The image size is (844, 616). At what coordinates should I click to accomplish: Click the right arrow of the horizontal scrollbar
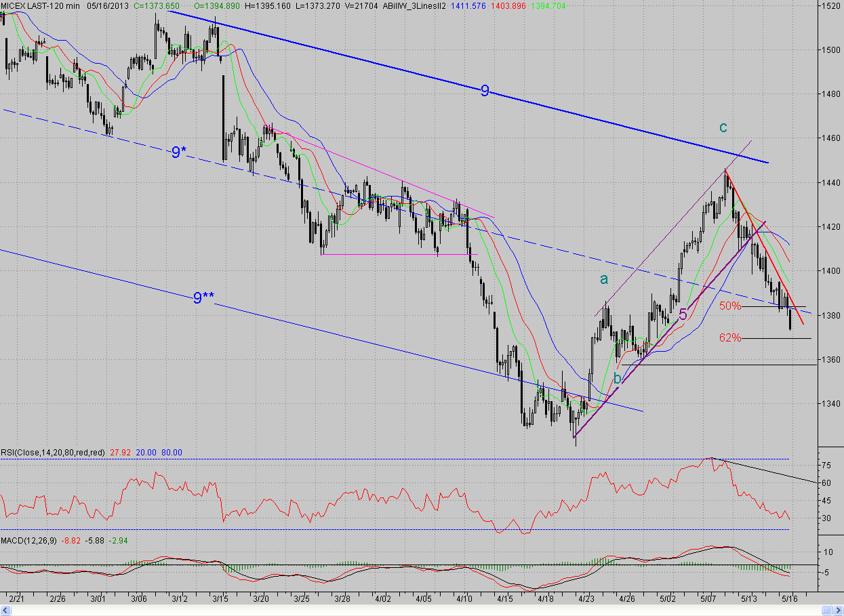pos(839,611)
